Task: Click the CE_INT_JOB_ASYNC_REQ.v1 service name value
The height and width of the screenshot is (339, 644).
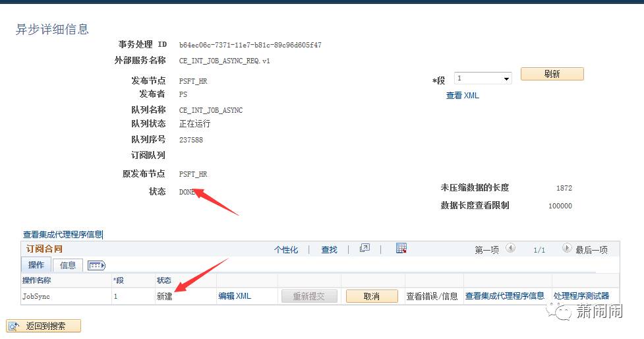Action: (x=224, y=61)
